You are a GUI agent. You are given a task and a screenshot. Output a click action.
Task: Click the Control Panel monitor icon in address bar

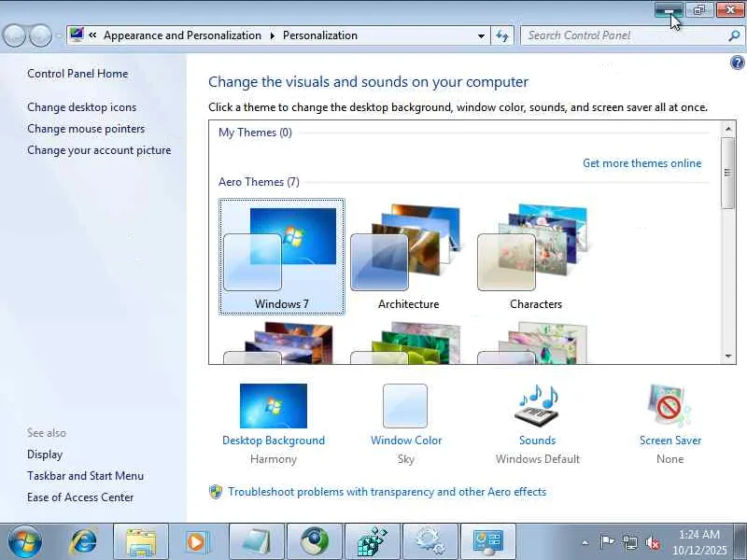[x=77, y=35]
